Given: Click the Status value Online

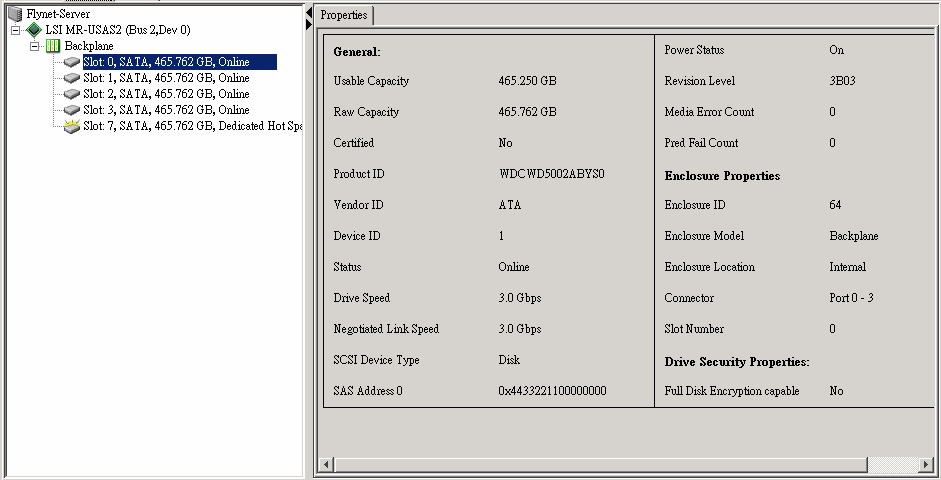Looking at the screenshot, I should 514,267.
